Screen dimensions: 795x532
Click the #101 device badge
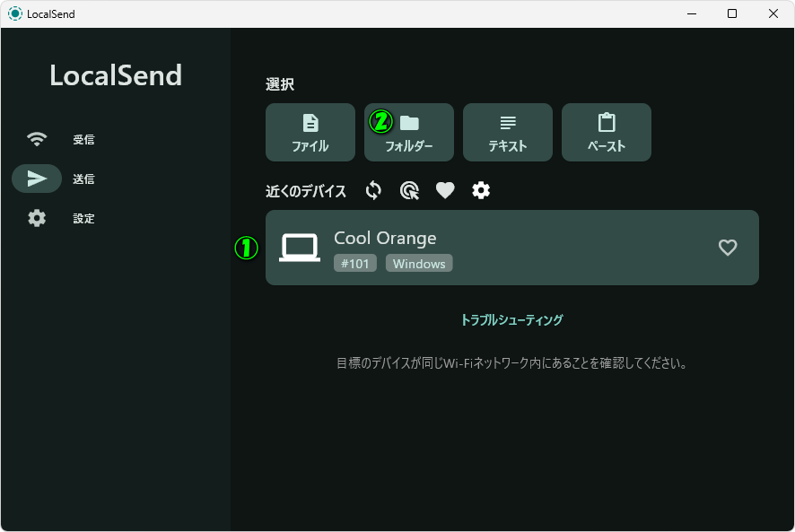(355, 263)
